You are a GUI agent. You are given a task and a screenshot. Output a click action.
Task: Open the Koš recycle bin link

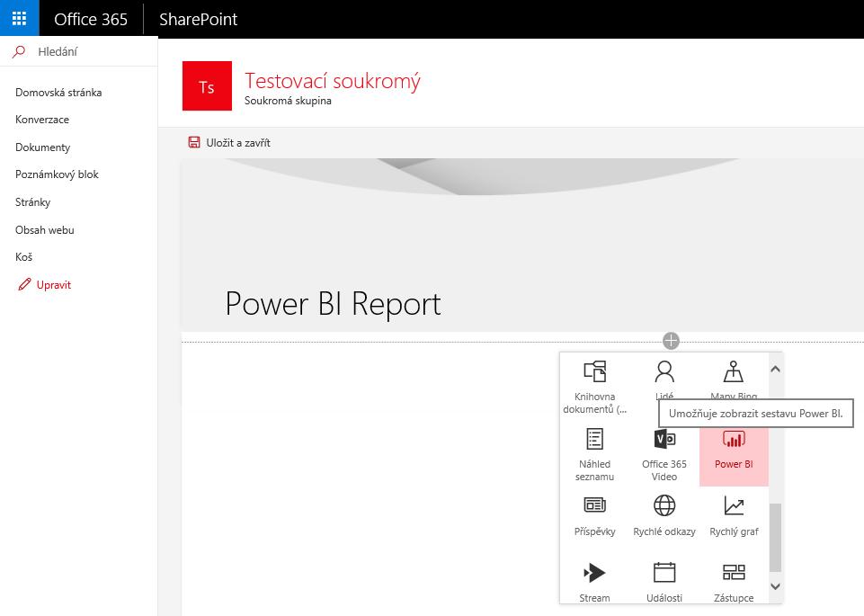(x=23, y=257)
